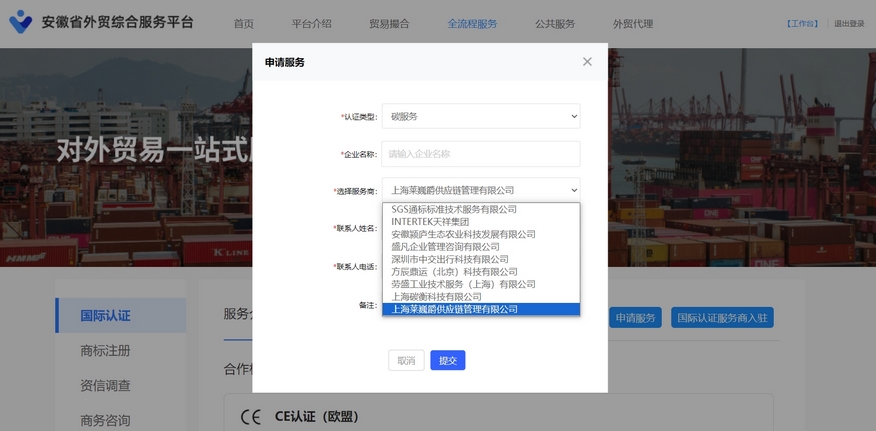Open 贸易撮合 menu item
Viewport: 876px width, 431px height.
coord(389,24)
